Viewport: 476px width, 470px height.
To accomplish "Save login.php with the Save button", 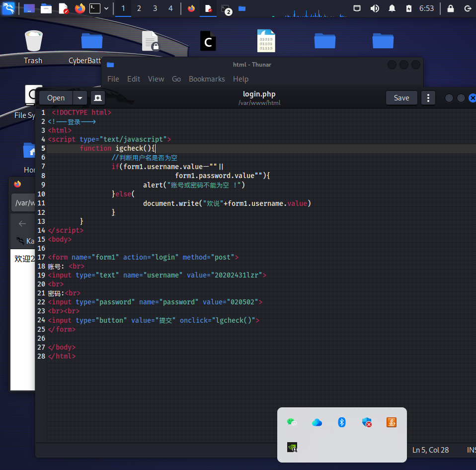I will pyautogui.click(x=401, y=98).
